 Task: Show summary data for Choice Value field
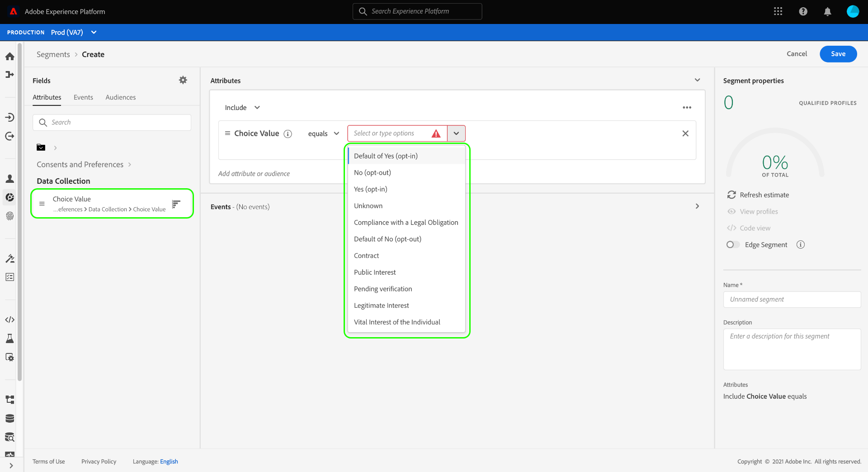pyautogui.click(x=176, y=204)
